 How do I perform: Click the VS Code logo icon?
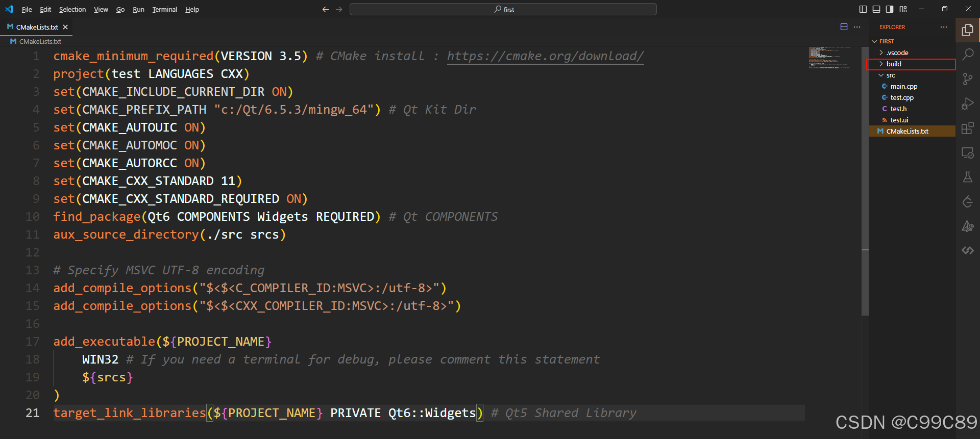[x=9, y=9]
